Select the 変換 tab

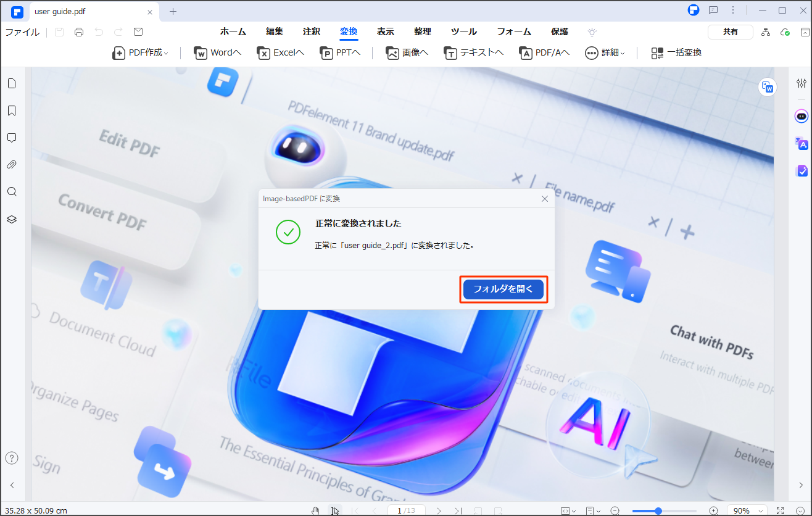(349, 32)
